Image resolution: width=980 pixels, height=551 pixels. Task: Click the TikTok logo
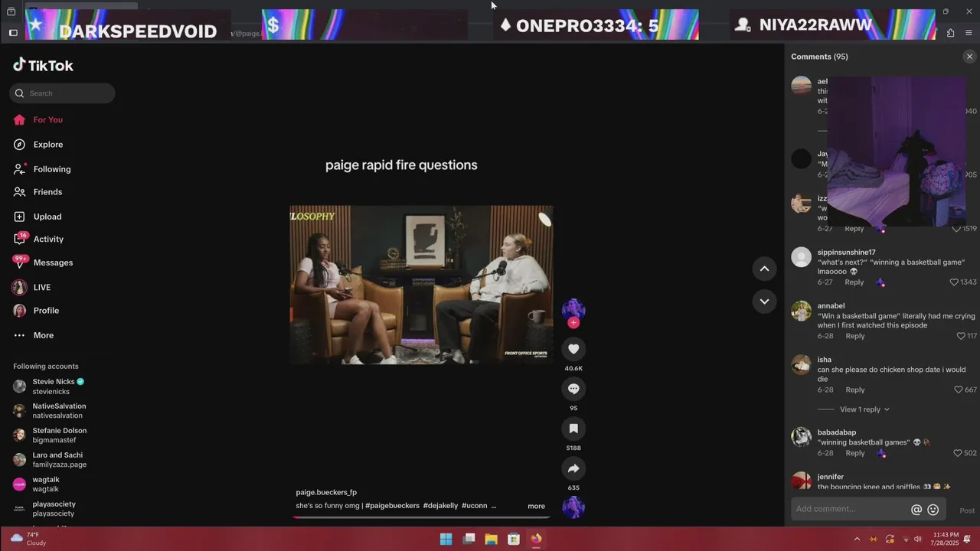pos(43,65)
